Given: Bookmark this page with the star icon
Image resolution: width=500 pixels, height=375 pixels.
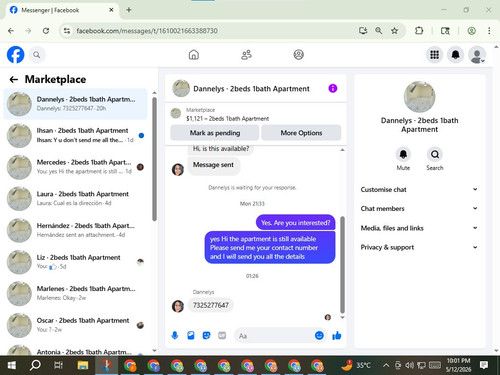Looking at the screenshot, I should coord(394,31).
